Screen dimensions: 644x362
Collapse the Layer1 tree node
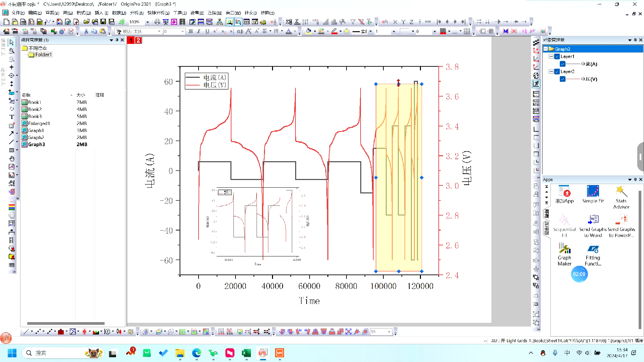click(x=551, y=57)
